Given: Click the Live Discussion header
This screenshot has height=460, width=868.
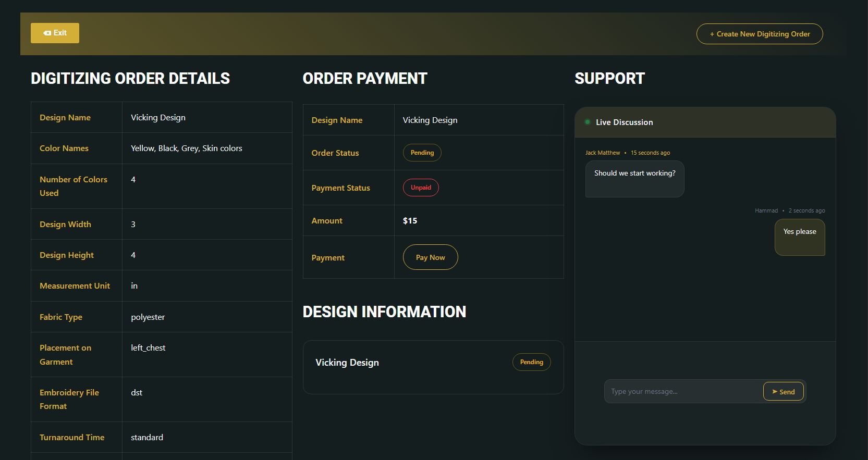Looking at the screenshot, I should [624, 122].
